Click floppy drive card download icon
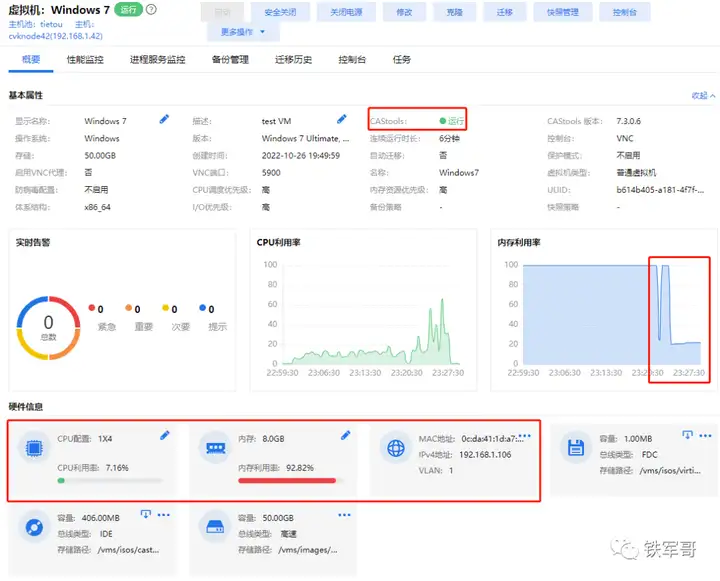Image resolution: width=720 pixels, height=581 pixels. click(x=687, y=435)
